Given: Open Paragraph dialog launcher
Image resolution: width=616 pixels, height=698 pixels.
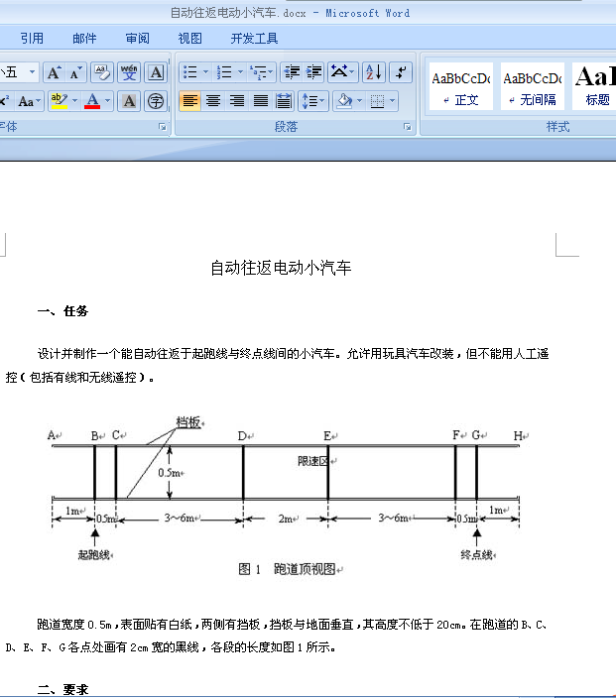Looking at the screenshot, I should [407, 127].
